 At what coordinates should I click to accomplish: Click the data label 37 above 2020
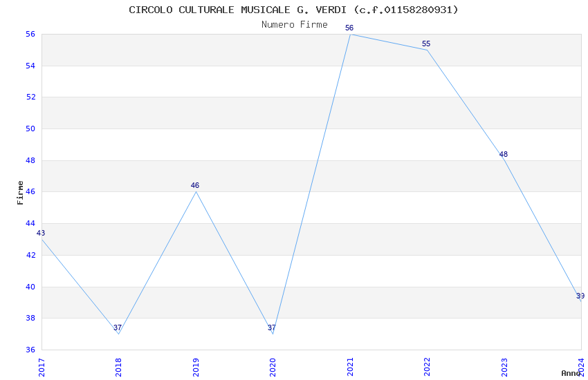click(x=272, y=327)
